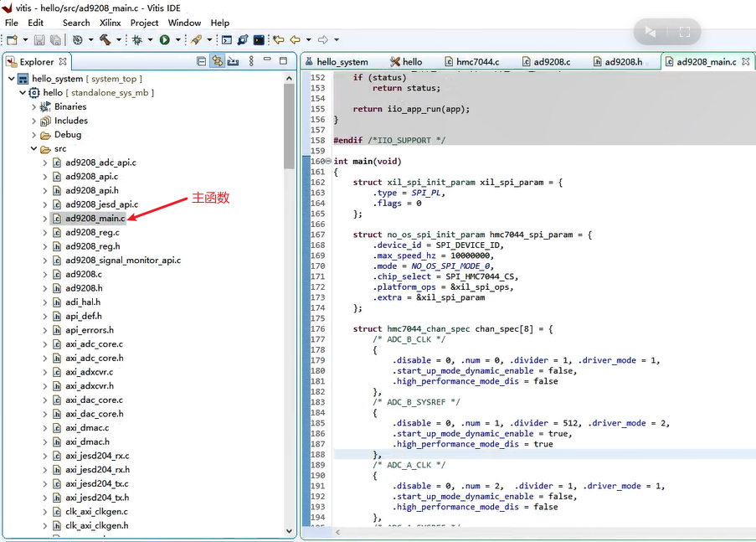756x542 pixels.
Task: Click the hammer Build icon
Action: 105,39
